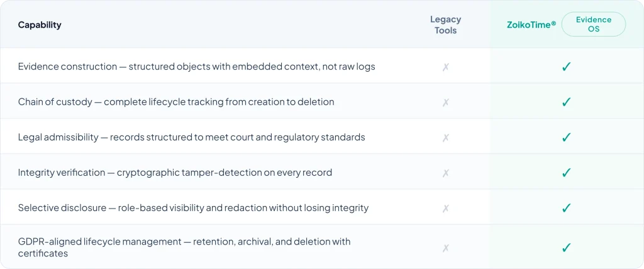Click ZoikoTime checkmark for GDPR-aligned lifecycle management
The width and height of the screenshot is (644, 269).
[x=566, y=248]
